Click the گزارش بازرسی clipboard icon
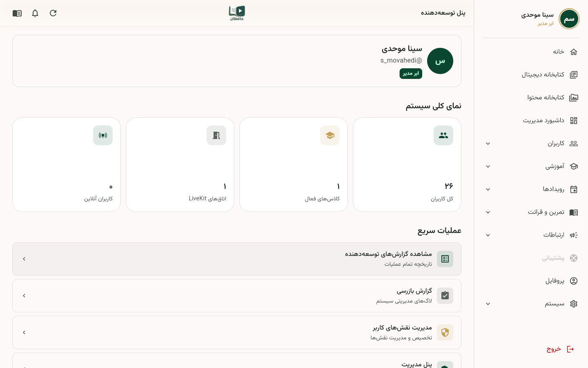Image resolution: width=588 pixels, height=368 pixels. [x=445, y=296]
